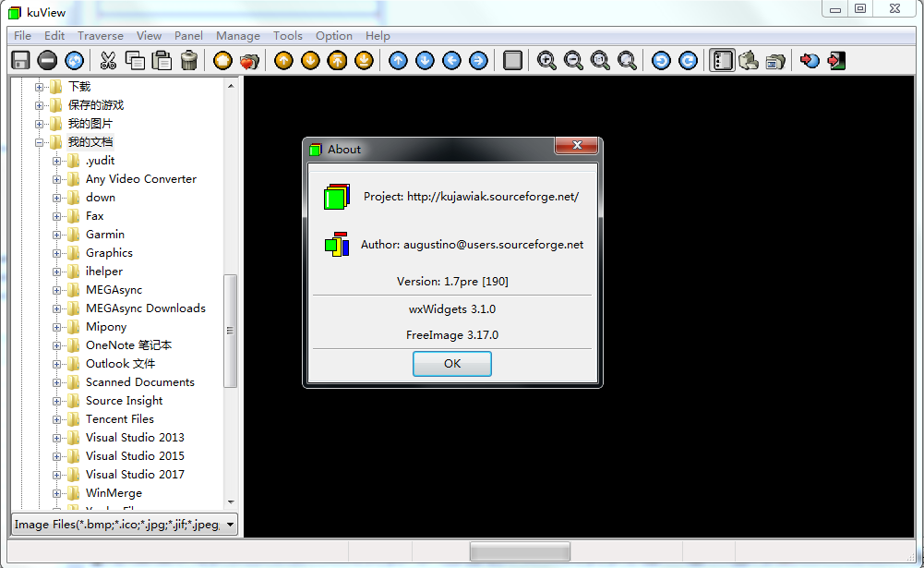Viewport: 924px width, 568px height.
Task: Click the Zoom Out toolbar icon
Action: click(x=573, y=60)
